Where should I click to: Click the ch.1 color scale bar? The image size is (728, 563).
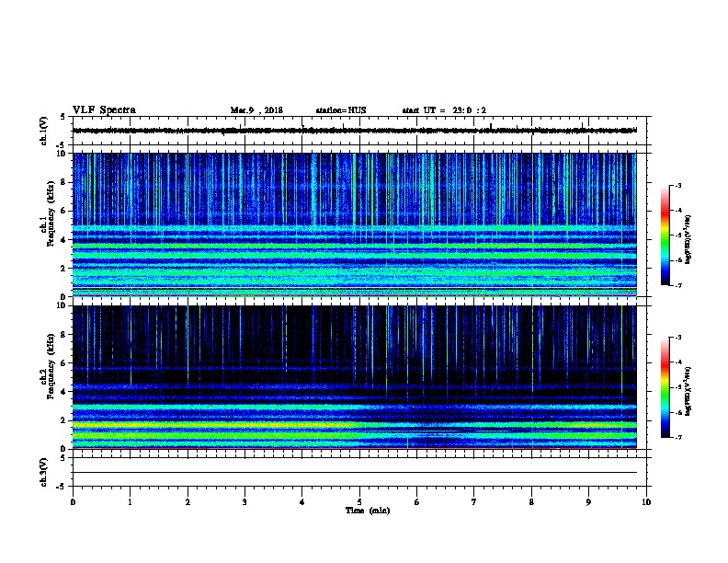coord(665,236)
